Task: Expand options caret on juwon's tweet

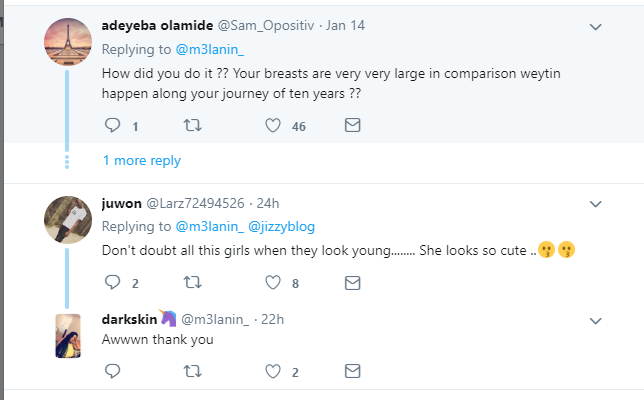Action: (596, 204)
